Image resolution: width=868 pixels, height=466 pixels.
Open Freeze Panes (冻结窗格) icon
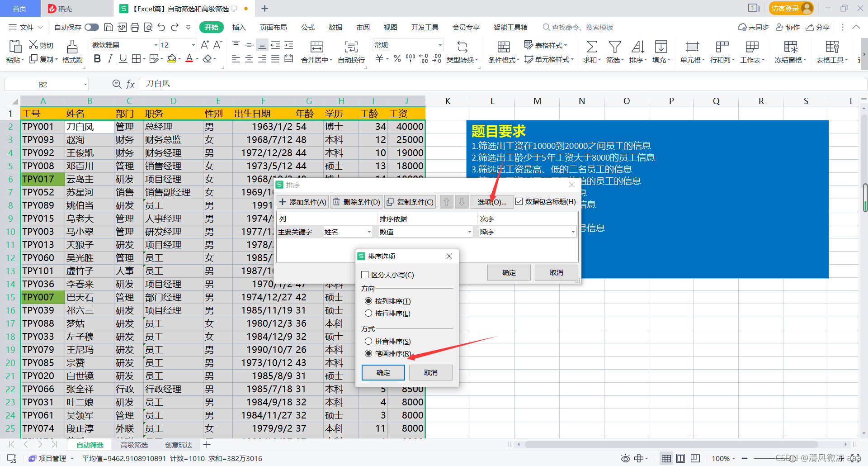(790, 47)
